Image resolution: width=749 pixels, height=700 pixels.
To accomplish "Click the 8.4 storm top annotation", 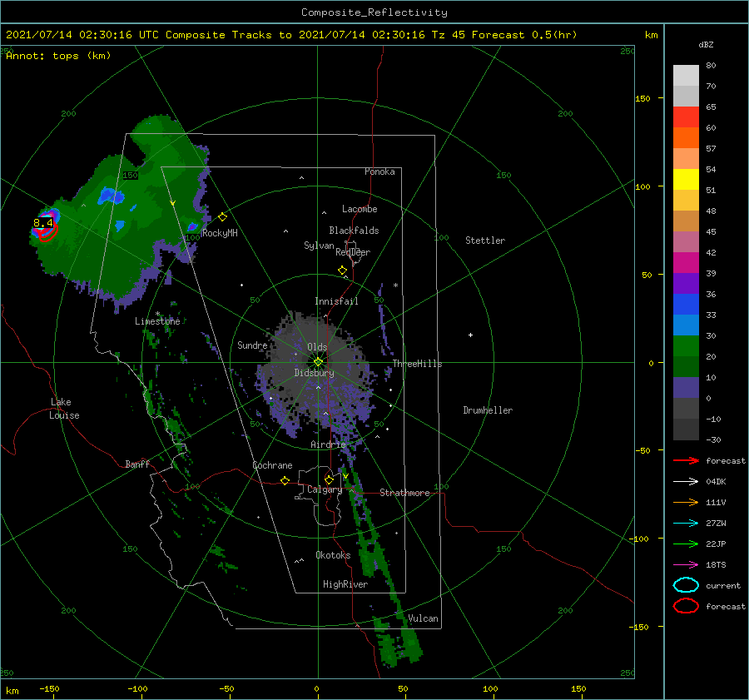I will [43, 223].
